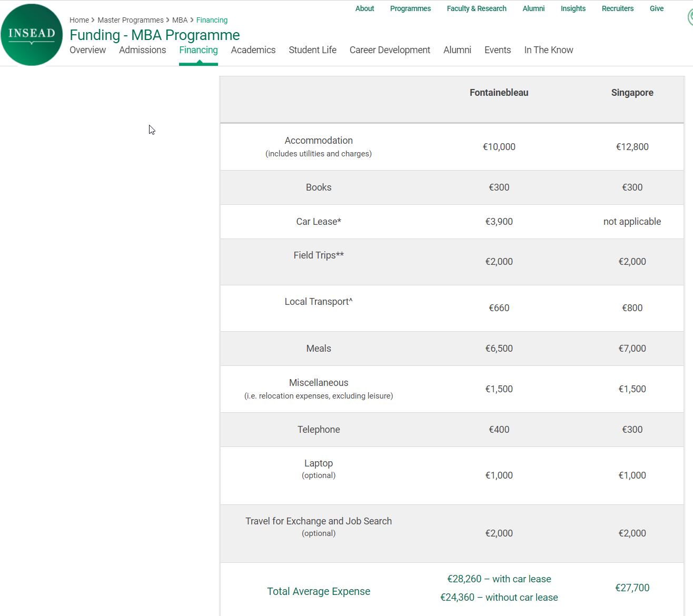693x616 pixels.
Task: Click the Total Average Expense row in the table
Action: 319,591
